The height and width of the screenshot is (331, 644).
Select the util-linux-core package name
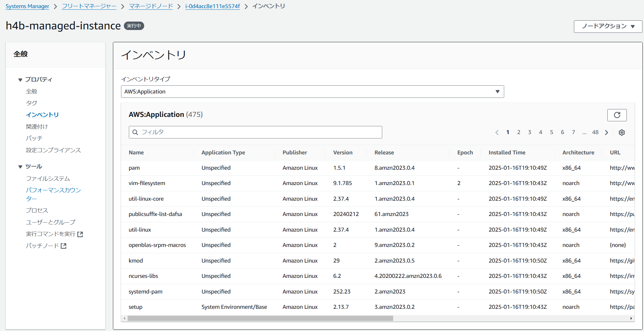click(x=146, y=199)
